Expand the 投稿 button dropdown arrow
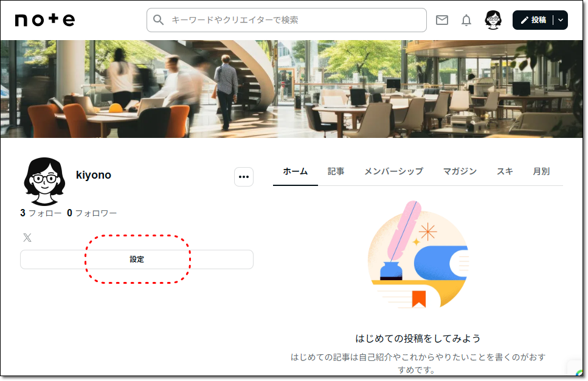The image size is (588, 381). pos(559,19)
